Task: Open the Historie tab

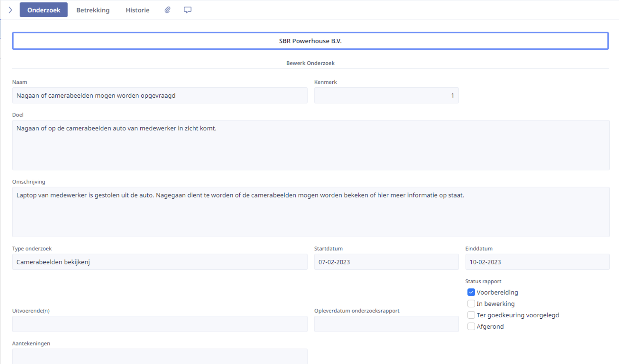Action: coord(137,10)
